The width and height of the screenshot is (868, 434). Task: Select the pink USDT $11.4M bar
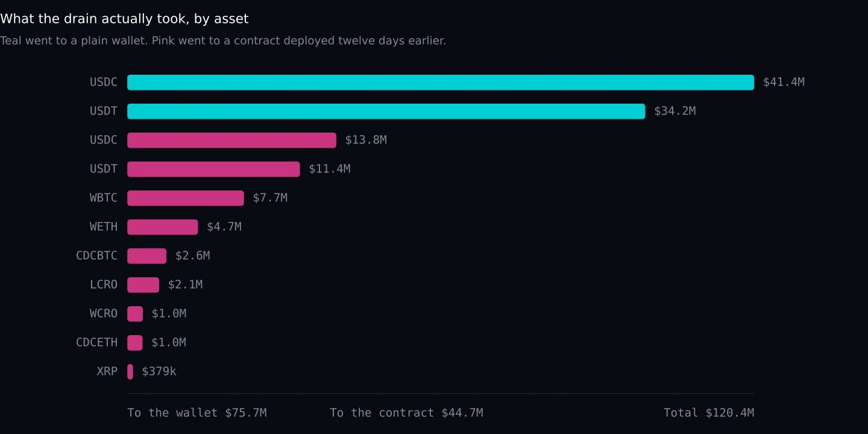click(x=213, y=169)
